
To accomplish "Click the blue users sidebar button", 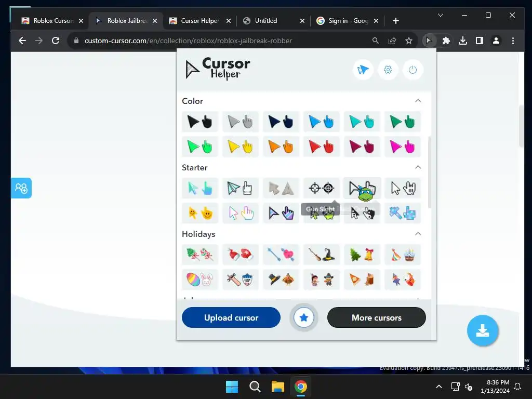I will pyautogui.click(x=21, y=188).
